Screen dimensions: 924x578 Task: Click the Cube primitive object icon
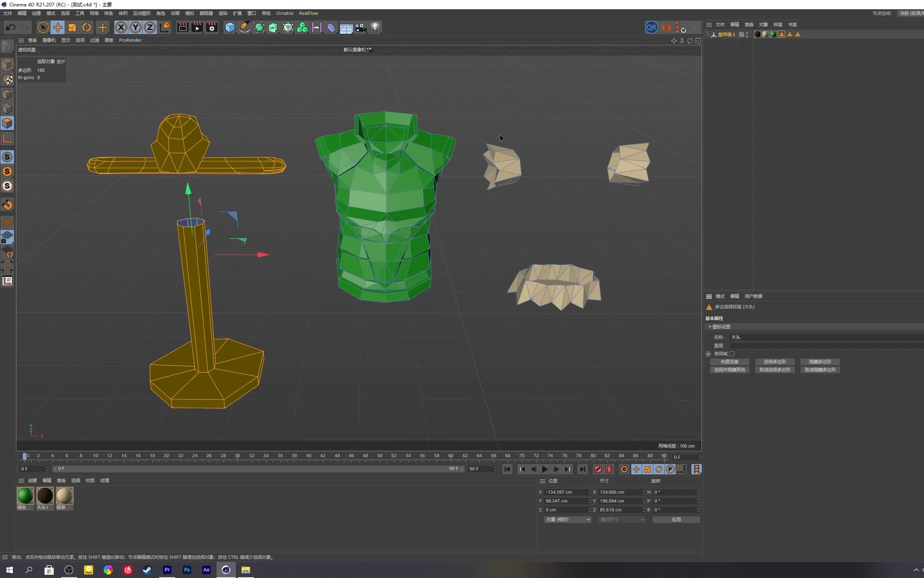click(x=230, y=27)
